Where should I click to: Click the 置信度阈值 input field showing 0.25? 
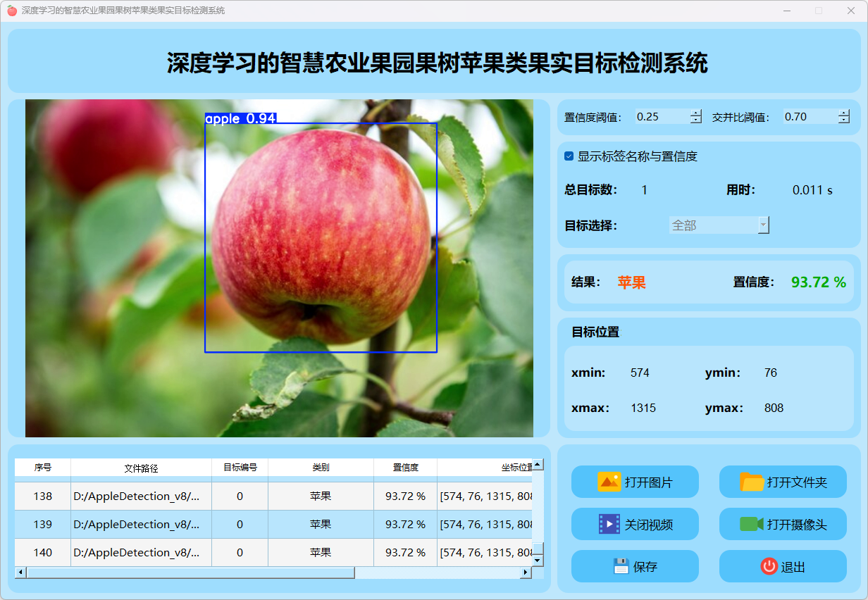661,117
